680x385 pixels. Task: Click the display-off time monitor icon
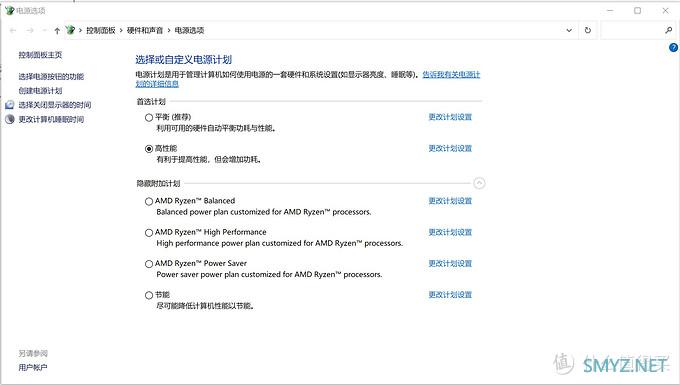(10, 105)
